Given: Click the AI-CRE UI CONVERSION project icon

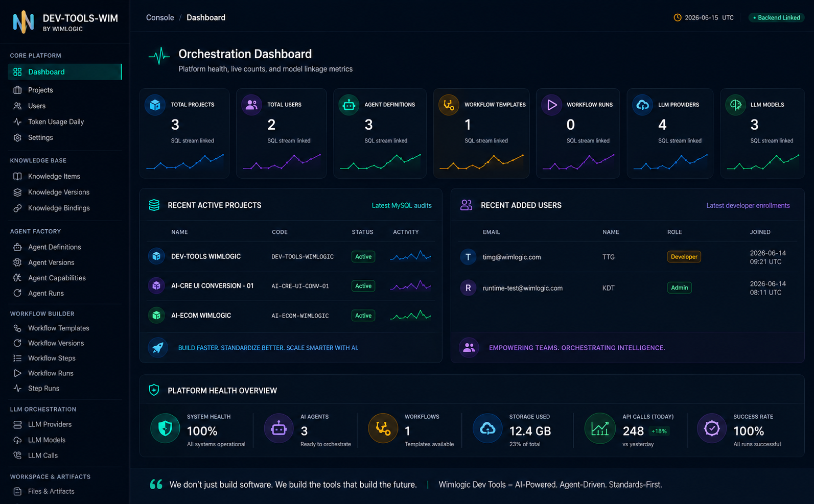Looking at the screenshot, I should [156, 285].
